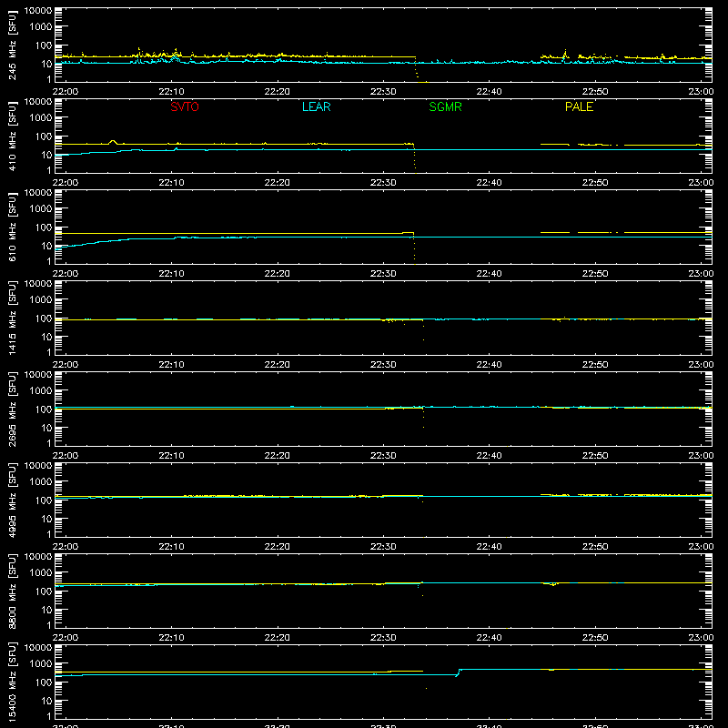Click the green SGMR station label

(x=445, y=106)
